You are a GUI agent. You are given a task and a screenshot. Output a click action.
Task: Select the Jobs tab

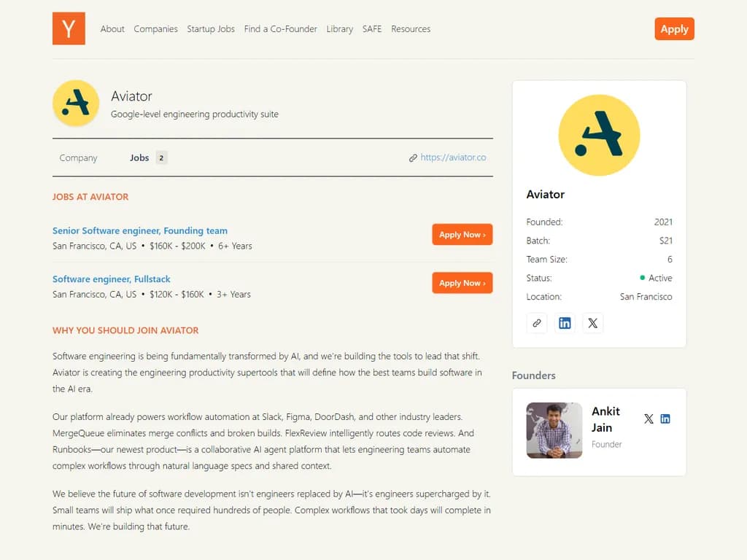141,157
